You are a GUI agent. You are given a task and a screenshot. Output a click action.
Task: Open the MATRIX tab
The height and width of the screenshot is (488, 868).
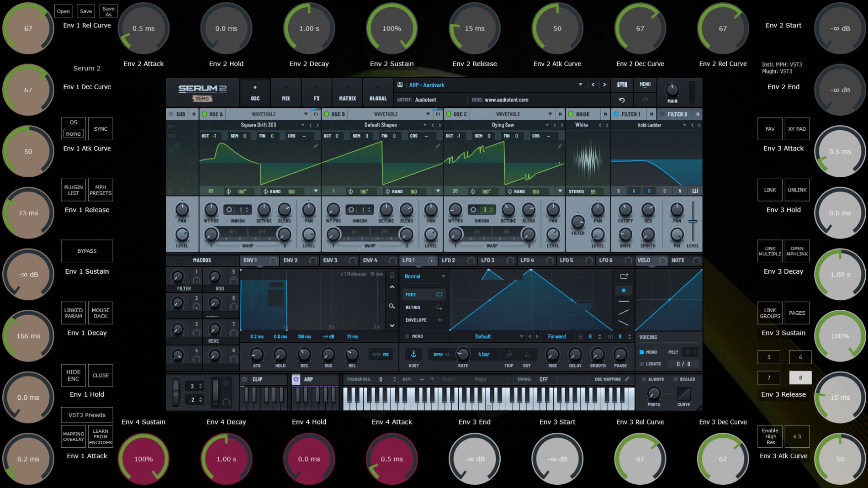click(x=347, y=93)
